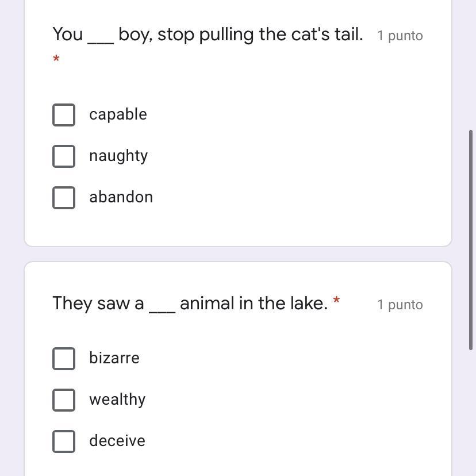Enable the 'wealthy' checkbox
Screen dimensions: 476x476
[x=64, y=400]
